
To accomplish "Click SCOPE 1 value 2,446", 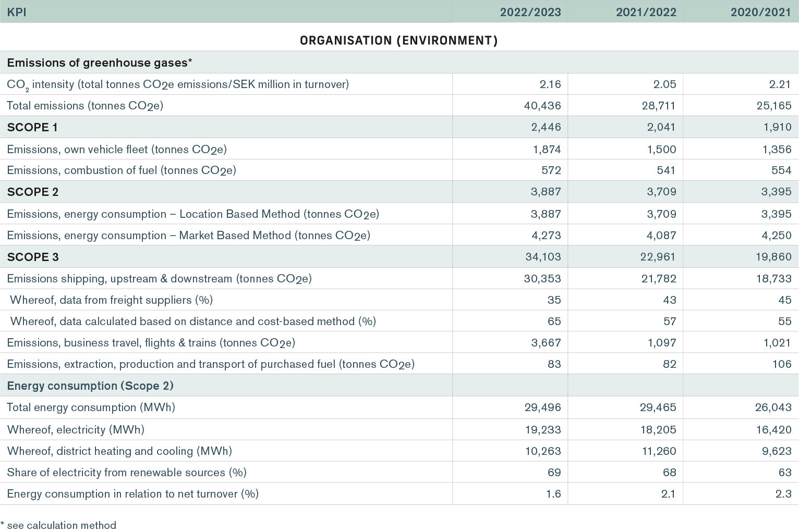I will click(x=546, y=127).
